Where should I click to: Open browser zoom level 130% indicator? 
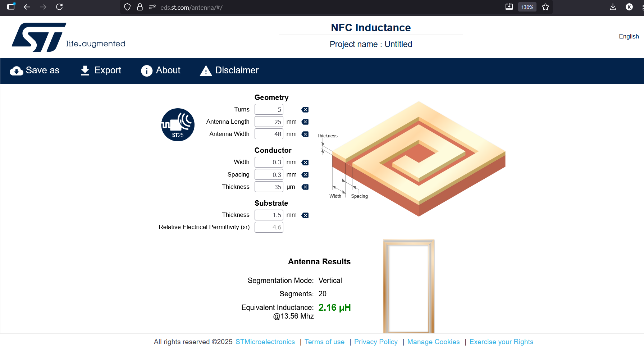click(x=527, y=7)
